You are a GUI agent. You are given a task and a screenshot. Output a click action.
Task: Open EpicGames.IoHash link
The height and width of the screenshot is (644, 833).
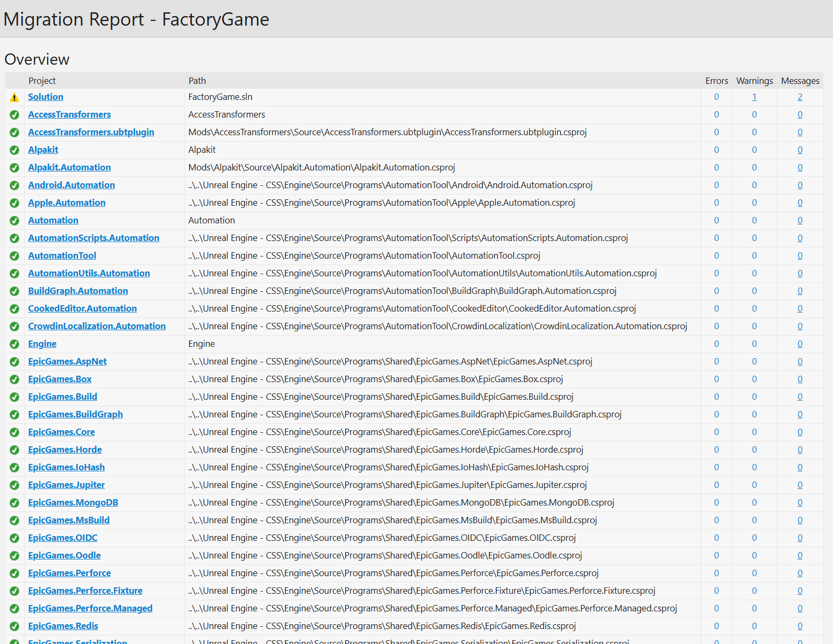coord(66,467)
